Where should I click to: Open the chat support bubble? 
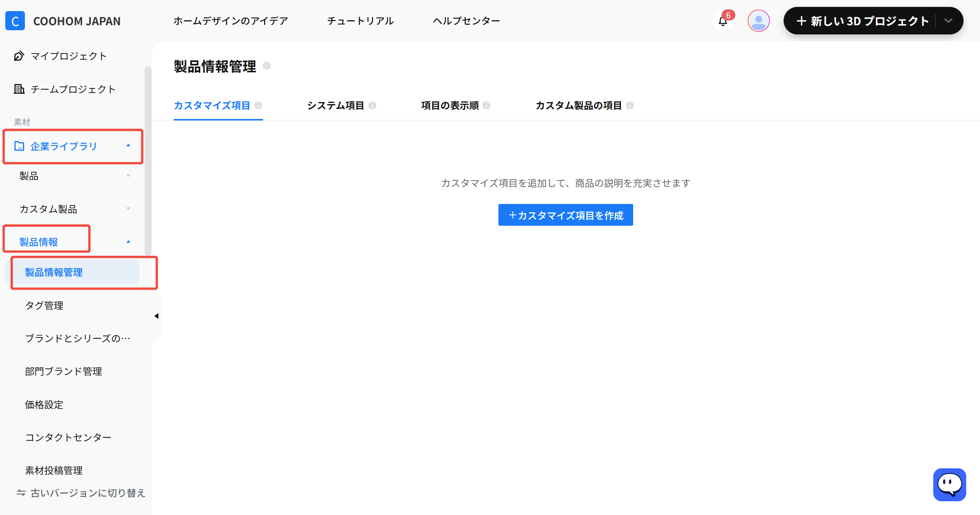tap(949, 484)
